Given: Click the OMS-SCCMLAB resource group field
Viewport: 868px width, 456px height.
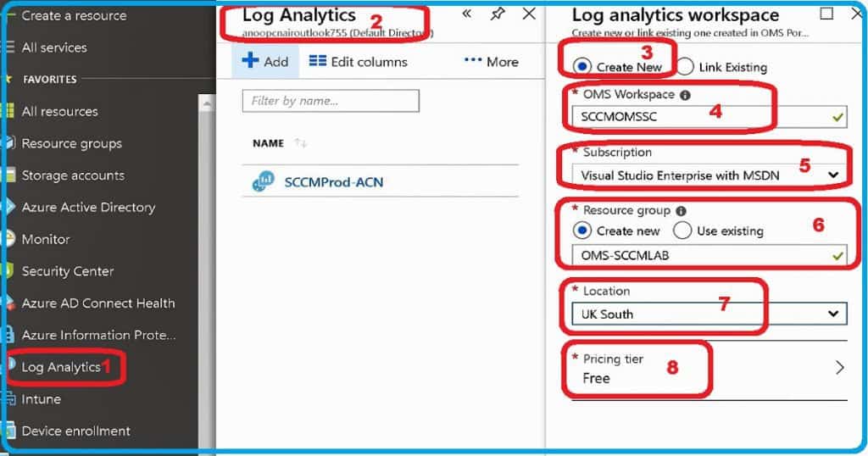Looking at the screenshot, I should [709, 256].
